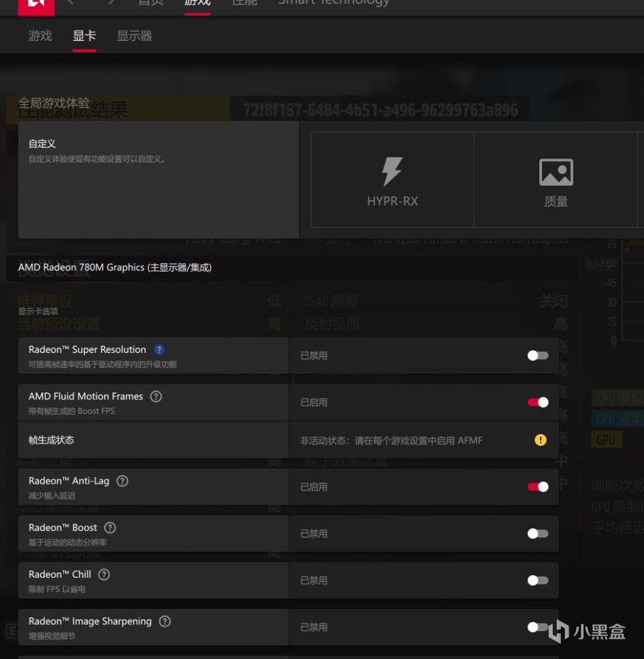This screenshot has width=644, height=659.
Task: Click 已启用 status for Fluid Motion Frames
Action: (314, 403)
